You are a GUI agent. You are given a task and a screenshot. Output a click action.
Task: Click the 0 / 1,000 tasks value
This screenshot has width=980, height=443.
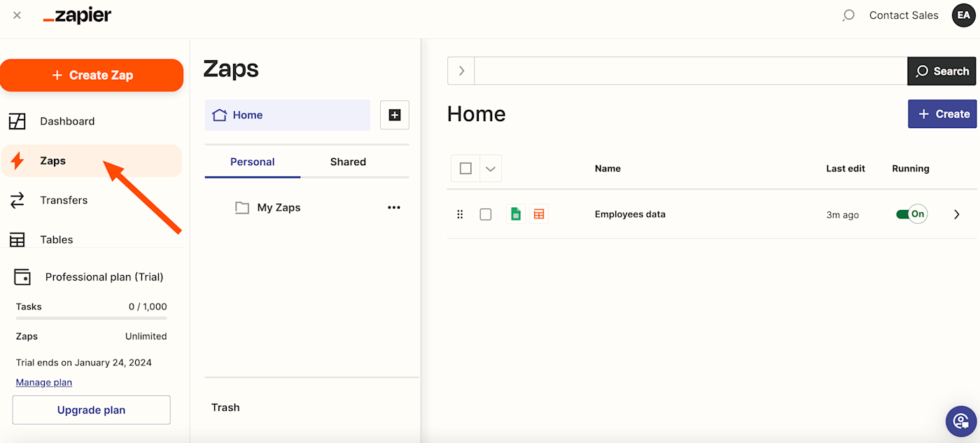click(148, 307)
